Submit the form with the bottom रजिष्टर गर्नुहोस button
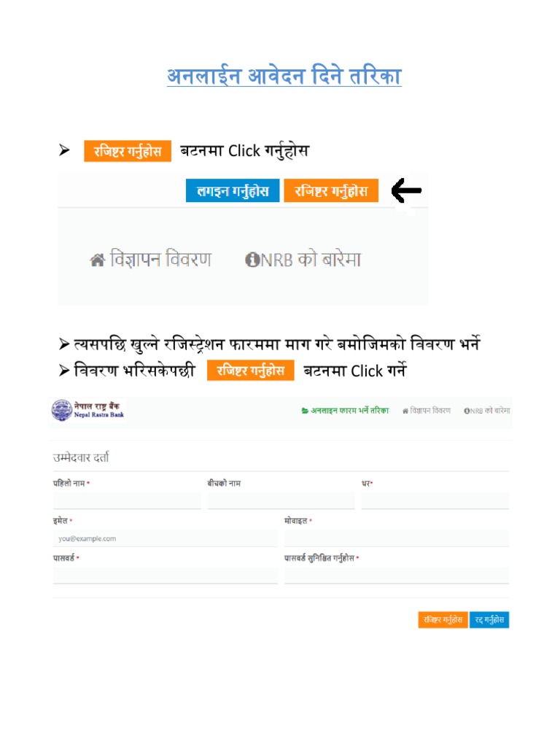This screenshot has width=560, height=747. tap(443, 620)
